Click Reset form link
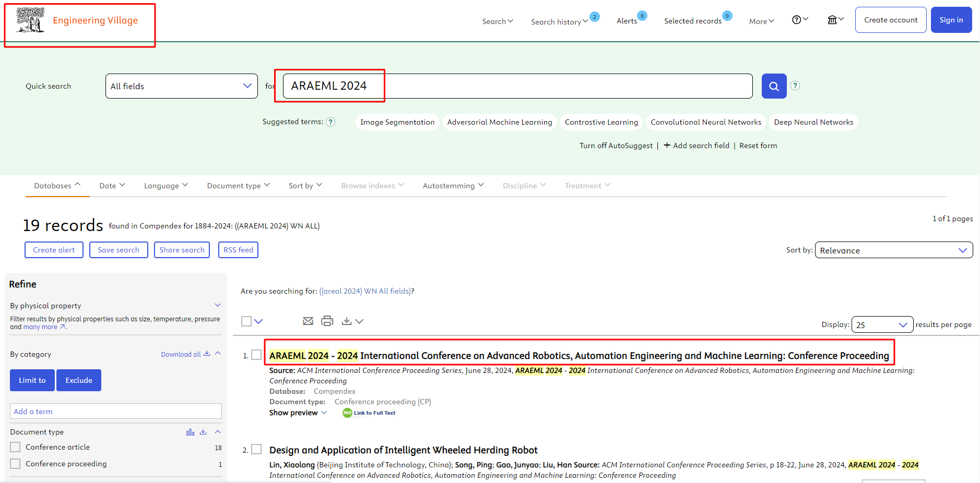Viewport: 980px width, 483px height. (x=758, y=146)
